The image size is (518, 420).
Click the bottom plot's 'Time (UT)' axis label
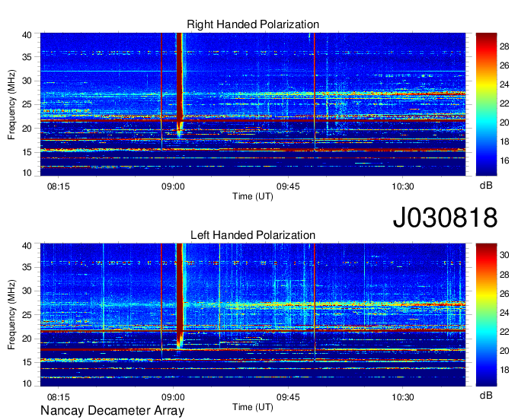[253, 407]
